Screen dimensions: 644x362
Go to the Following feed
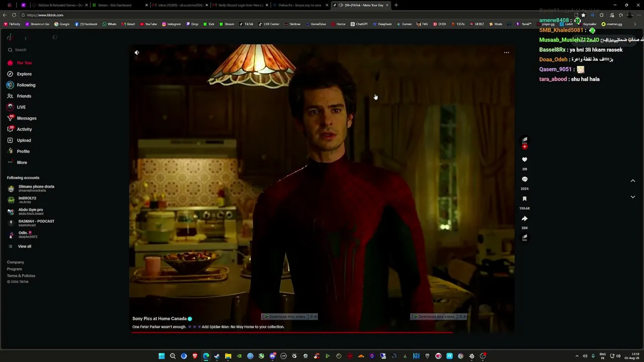21,85
